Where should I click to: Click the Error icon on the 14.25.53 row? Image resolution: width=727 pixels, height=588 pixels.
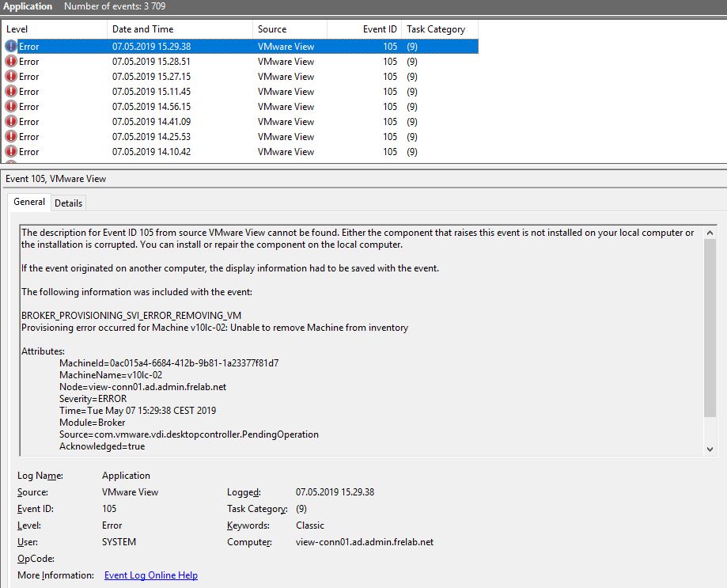[10, 136]
